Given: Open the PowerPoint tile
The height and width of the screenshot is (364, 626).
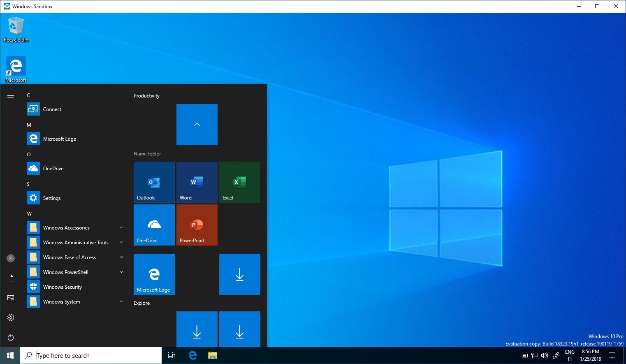Looking at the screenshot, I should [x=197, y=225].
